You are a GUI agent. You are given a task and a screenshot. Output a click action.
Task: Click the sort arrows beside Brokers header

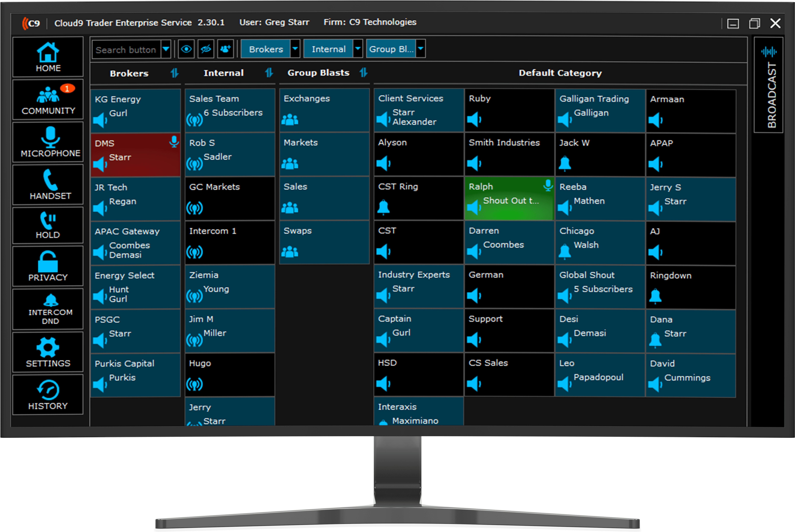(x=174, y=73)
